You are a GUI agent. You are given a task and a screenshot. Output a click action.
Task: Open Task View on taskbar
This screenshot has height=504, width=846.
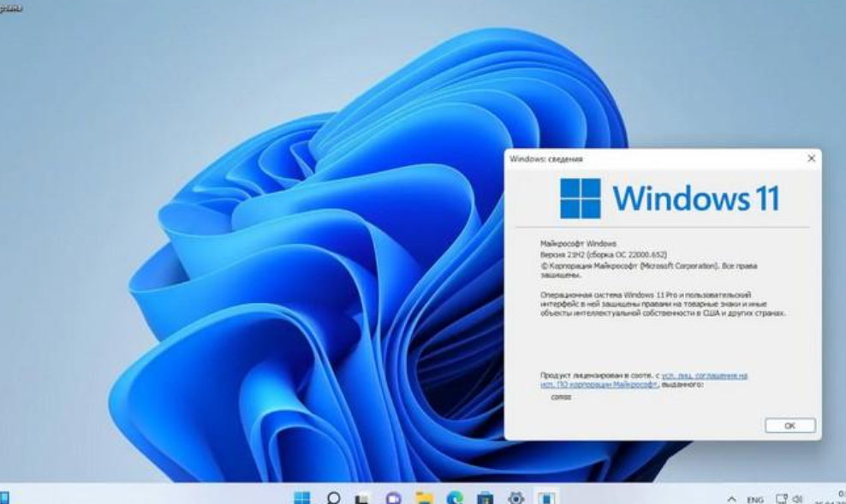tap(362, 499)
